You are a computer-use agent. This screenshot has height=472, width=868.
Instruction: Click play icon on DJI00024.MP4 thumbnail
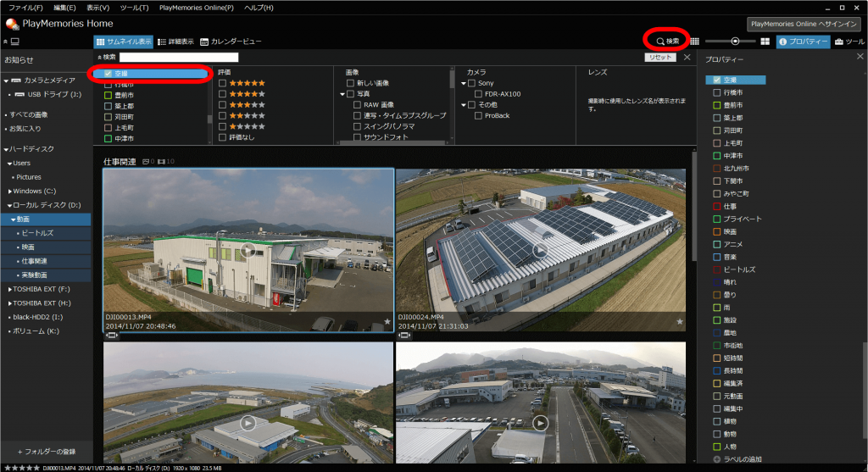[540, 250]
